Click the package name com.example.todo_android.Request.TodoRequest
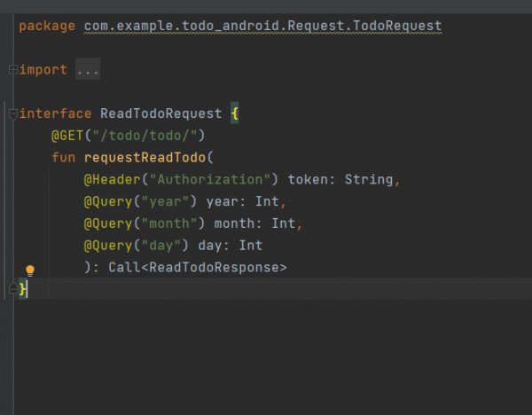 [263, 26]
